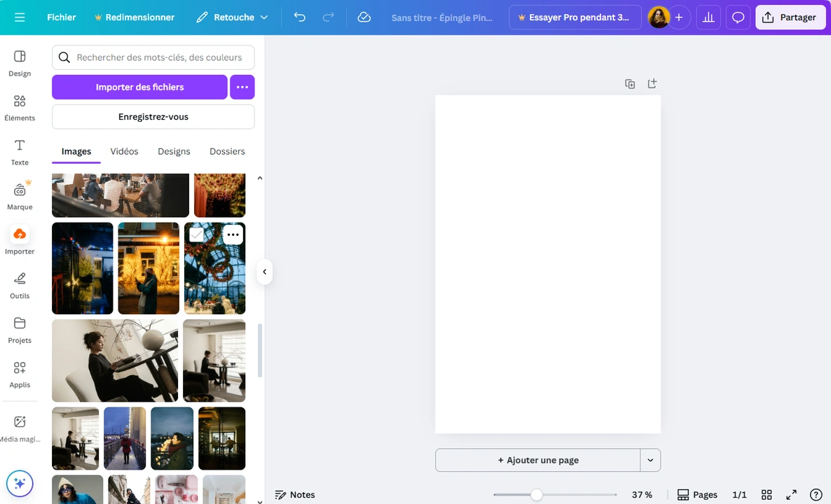Open the Applis panel
The width and height of the screenshot is (831, 504).
[19, 373]
